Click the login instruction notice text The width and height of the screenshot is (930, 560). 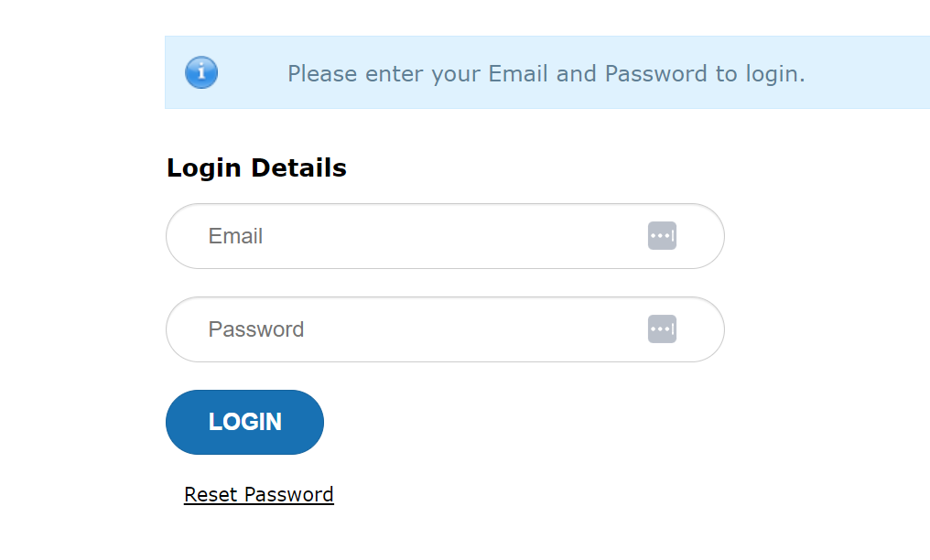tap(546, 73)
